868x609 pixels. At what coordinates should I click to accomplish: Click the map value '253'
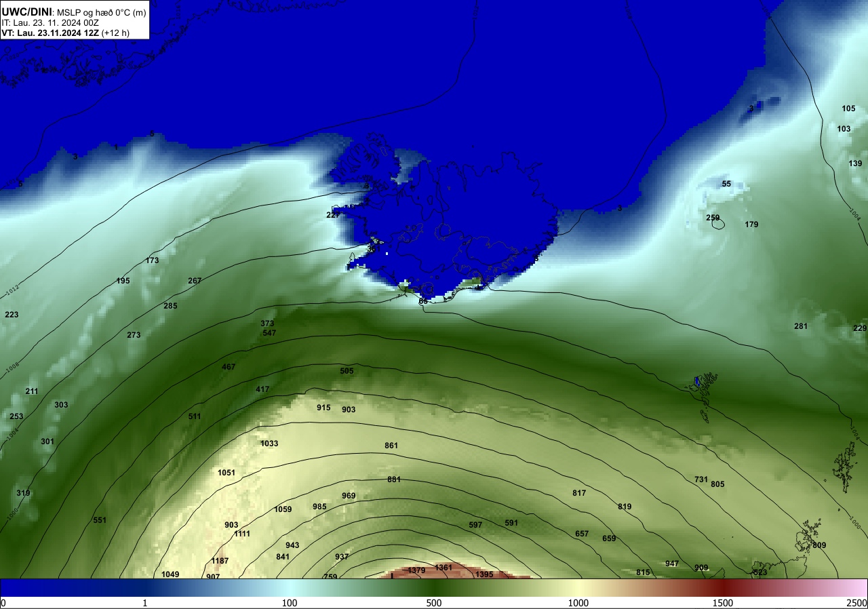(x=16, y=416)
